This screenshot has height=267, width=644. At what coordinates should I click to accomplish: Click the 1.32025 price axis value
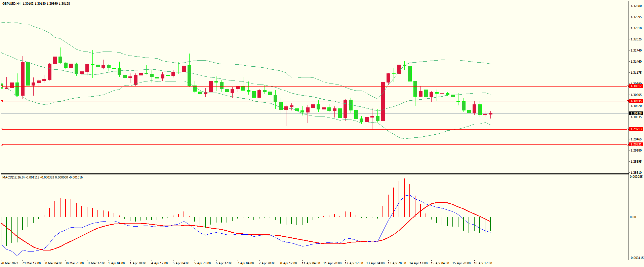[x=636, y=39]
